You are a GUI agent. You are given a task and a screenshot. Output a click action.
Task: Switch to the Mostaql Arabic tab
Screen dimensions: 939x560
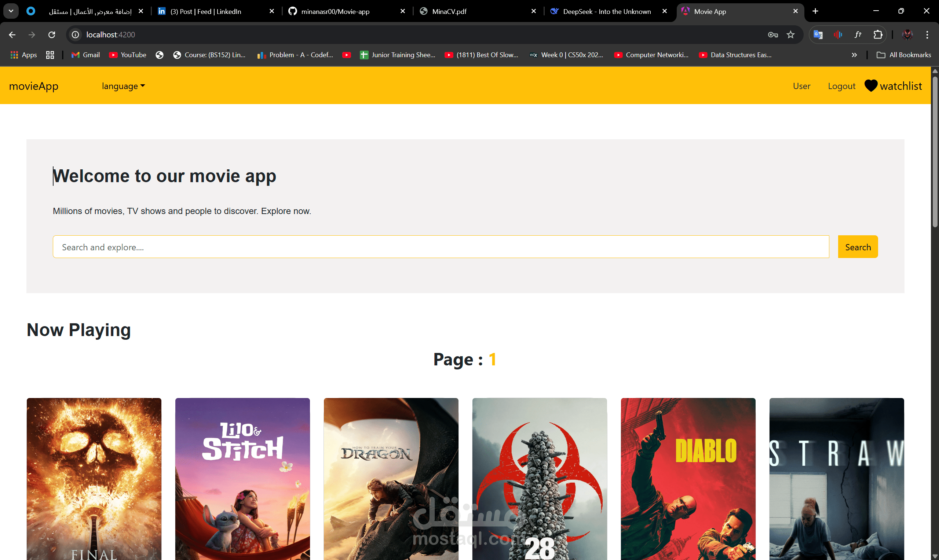point(85,11)
